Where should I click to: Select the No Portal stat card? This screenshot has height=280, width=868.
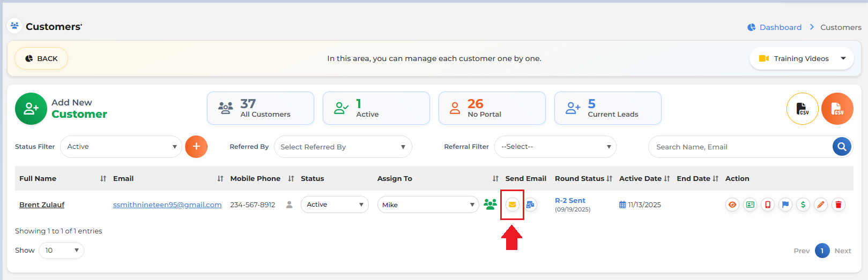tap(492, 108)
